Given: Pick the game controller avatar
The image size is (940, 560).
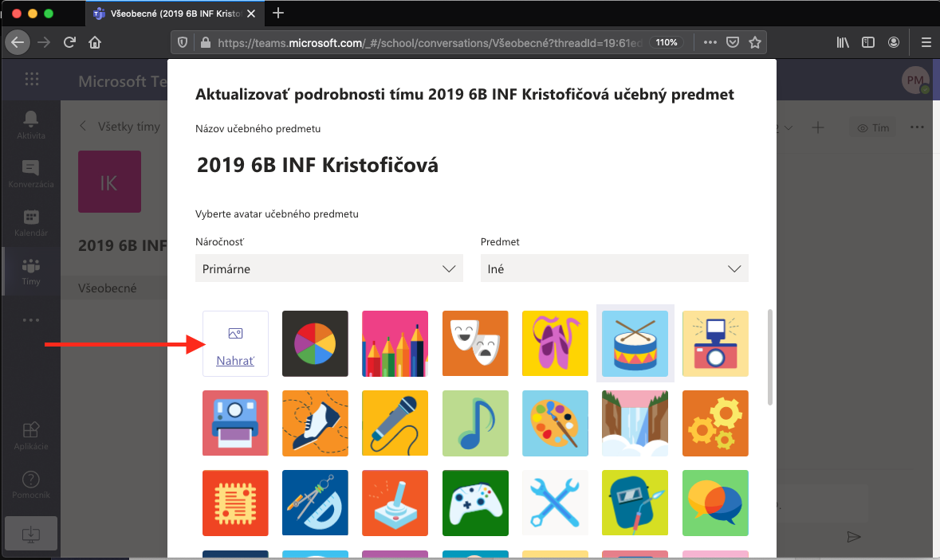Looking at the screenshot, I should pyautogui.click(x=475, y=503).
